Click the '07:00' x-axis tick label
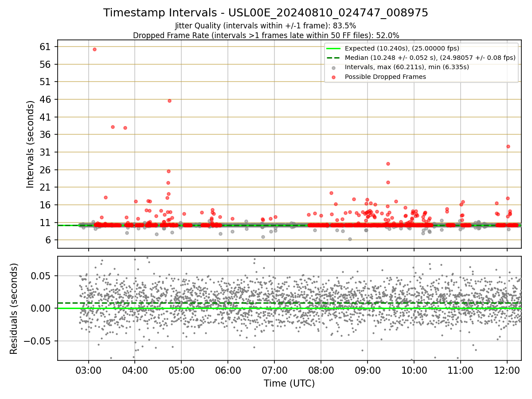 274,370
